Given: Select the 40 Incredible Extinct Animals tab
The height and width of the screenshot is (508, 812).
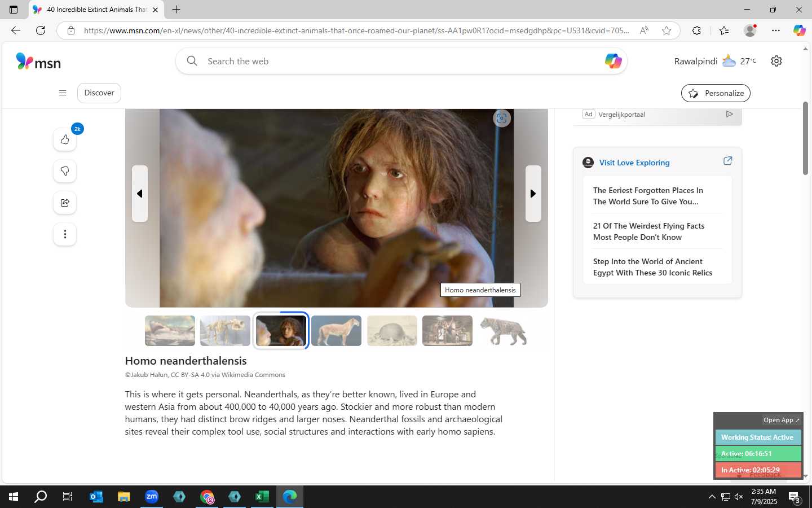Looking at the screenshot, I should [x=96, y=10].
